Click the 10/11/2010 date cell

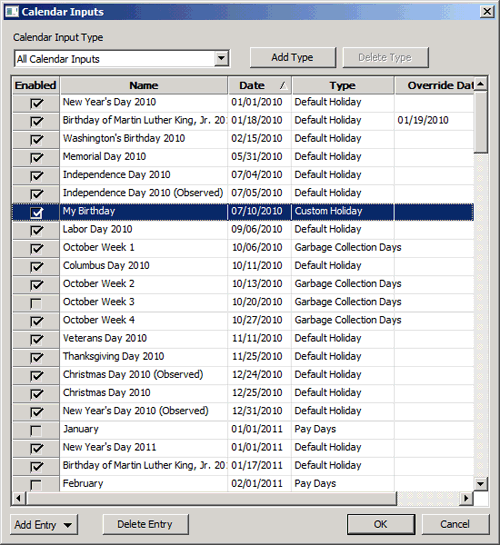coord(260,266)
